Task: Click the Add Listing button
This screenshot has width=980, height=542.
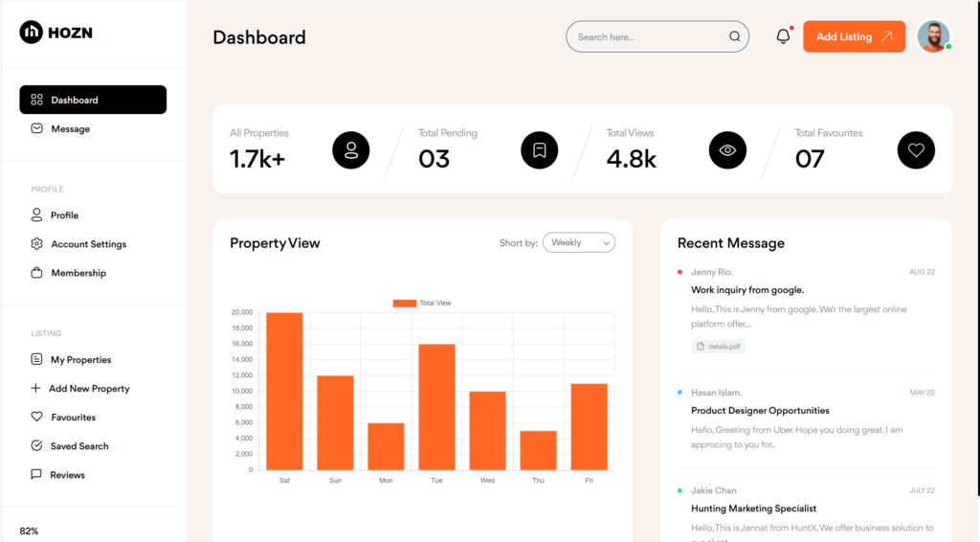Action: [x=854, y=36]
